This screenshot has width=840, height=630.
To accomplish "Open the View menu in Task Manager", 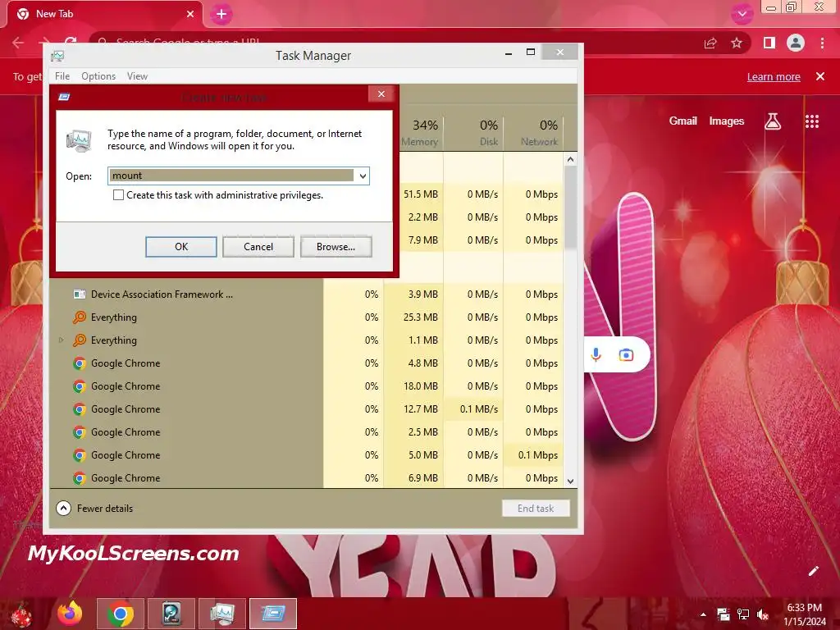I will point(137,76).
